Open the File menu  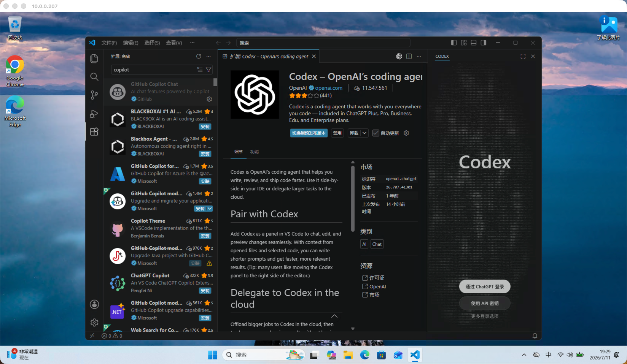tap(109, 43)
